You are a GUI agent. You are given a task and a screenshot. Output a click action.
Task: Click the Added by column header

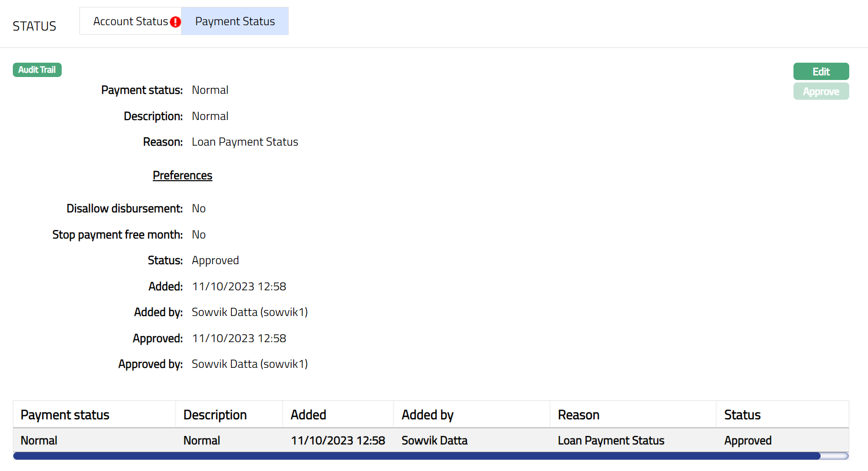(x=427, y=415)
